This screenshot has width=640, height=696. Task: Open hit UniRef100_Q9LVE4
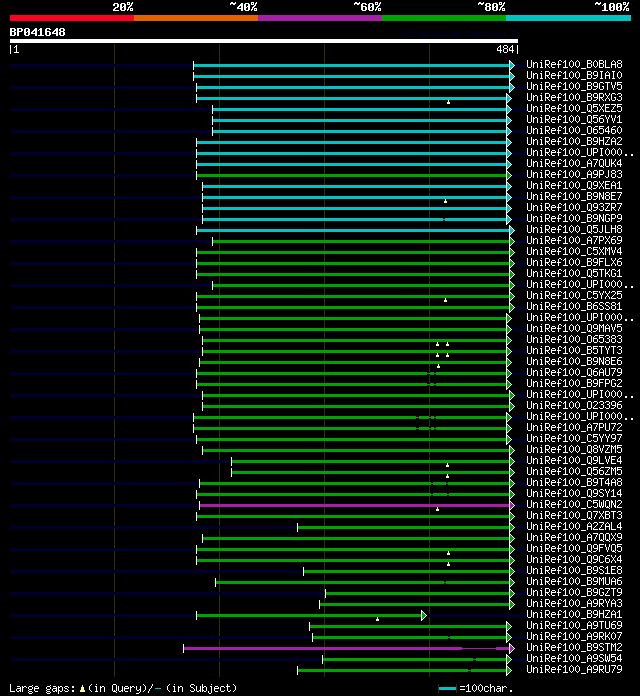point(574,460)
